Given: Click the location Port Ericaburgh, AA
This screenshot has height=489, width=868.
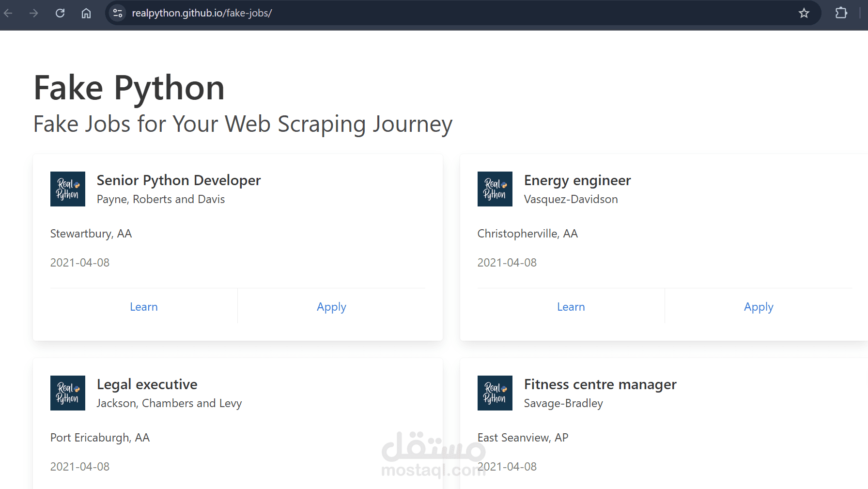Looking at the screenshot, I should (100, 438).
